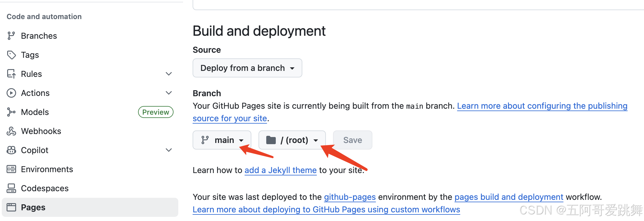Click the Codespaces icon
The height and width of the screenshot is (221, 644).
click(x=11, y=188)
